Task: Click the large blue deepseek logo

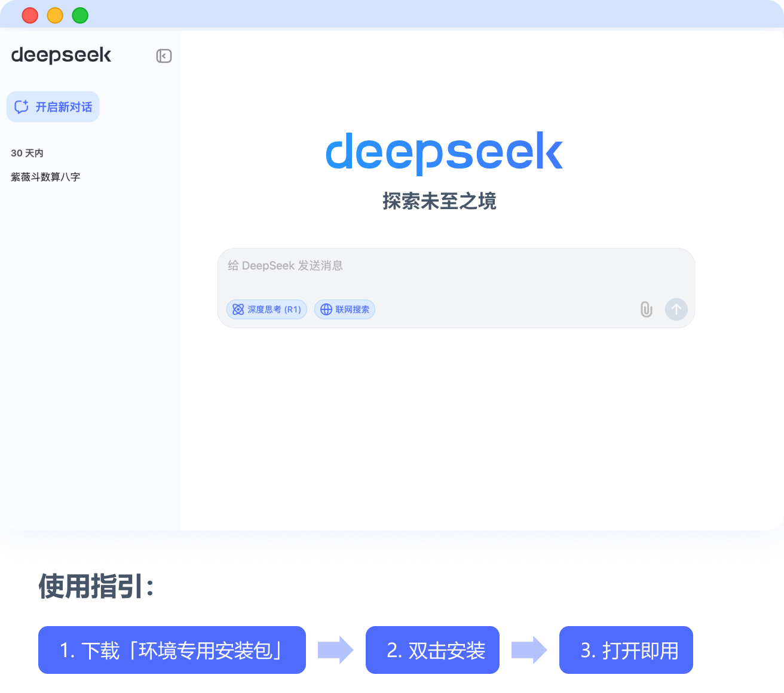Action: click(x=444, y=153)
